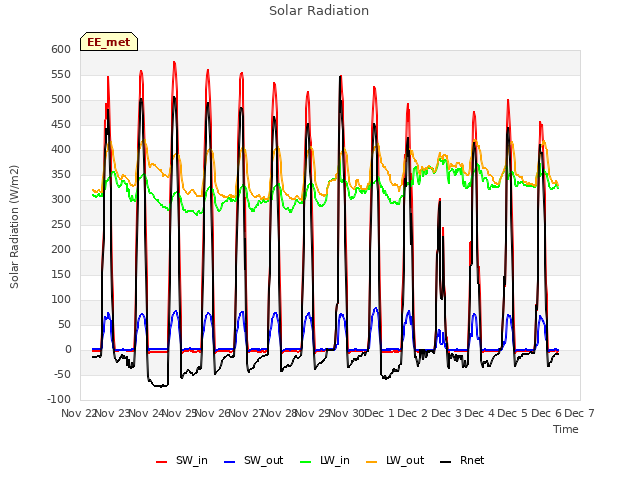Click the EE_met annotation label
Viewport: 640px width, 480px height.
(x=109, y=42)
